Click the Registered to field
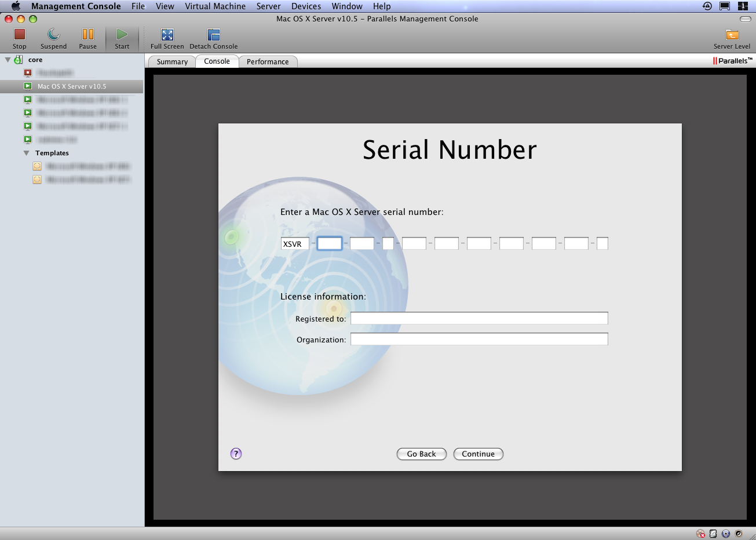Screen dimensions: 756x540 [479, 318]
